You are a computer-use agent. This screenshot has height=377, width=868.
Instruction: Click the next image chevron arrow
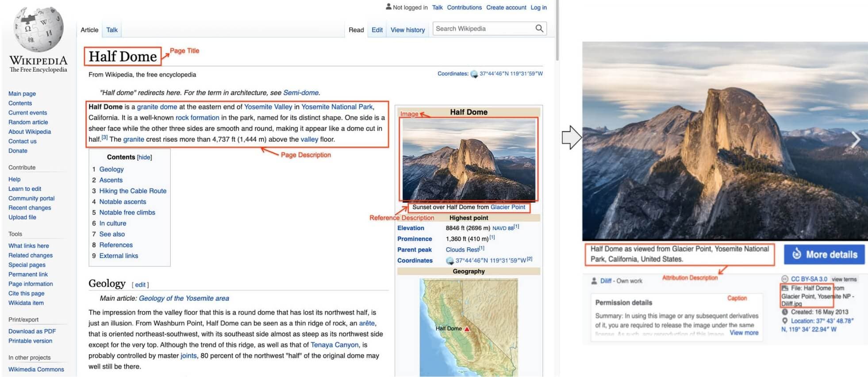coord(856,139)
